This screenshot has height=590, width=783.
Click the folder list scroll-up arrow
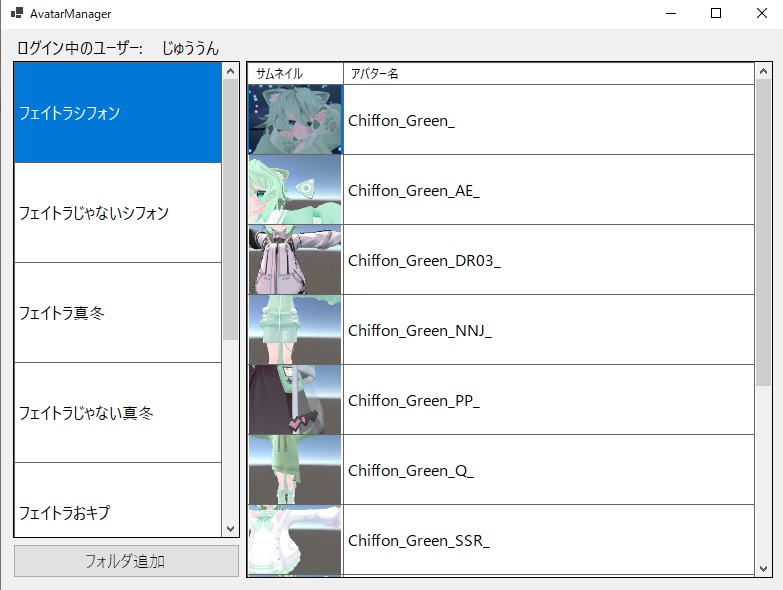230,71
